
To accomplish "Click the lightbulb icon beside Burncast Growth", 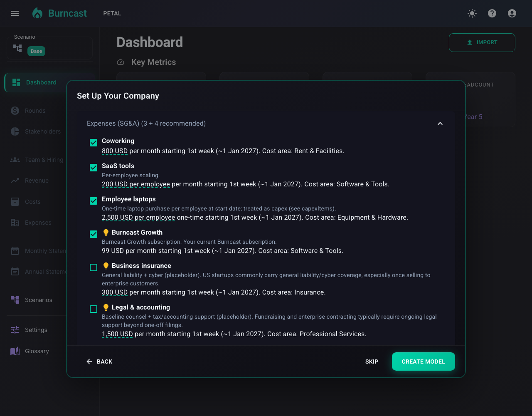I will [106, 233].
